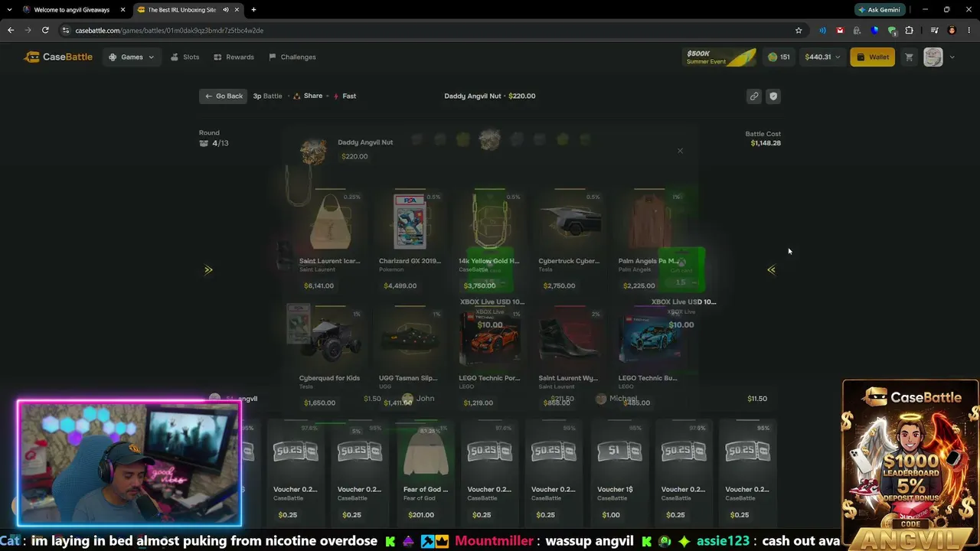
Task: Click the Share battle link
Action: 308,96
